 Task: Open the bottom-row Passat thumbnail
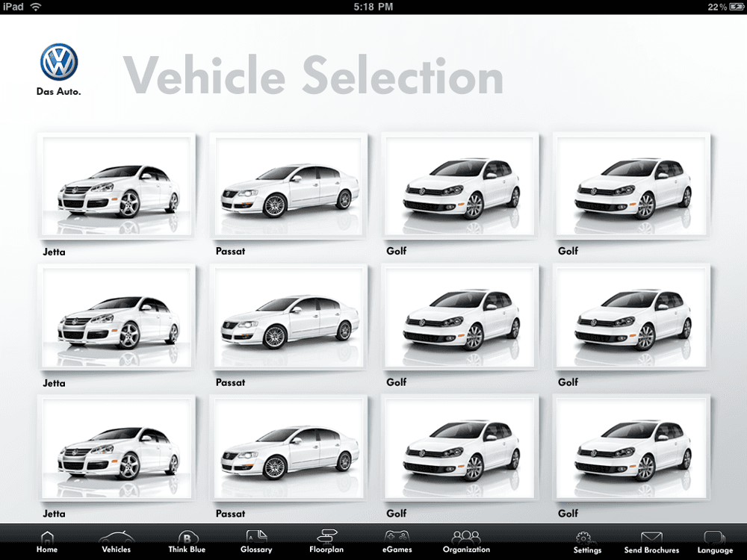tap(288, 448)
